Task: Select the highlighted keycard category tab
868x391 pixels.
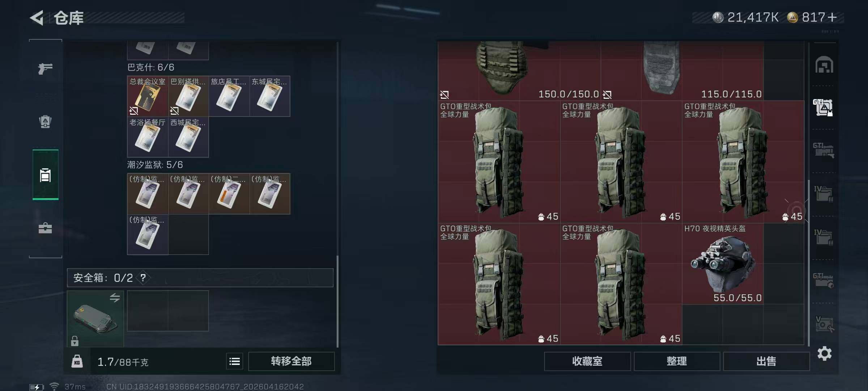Action: [46, 175]
